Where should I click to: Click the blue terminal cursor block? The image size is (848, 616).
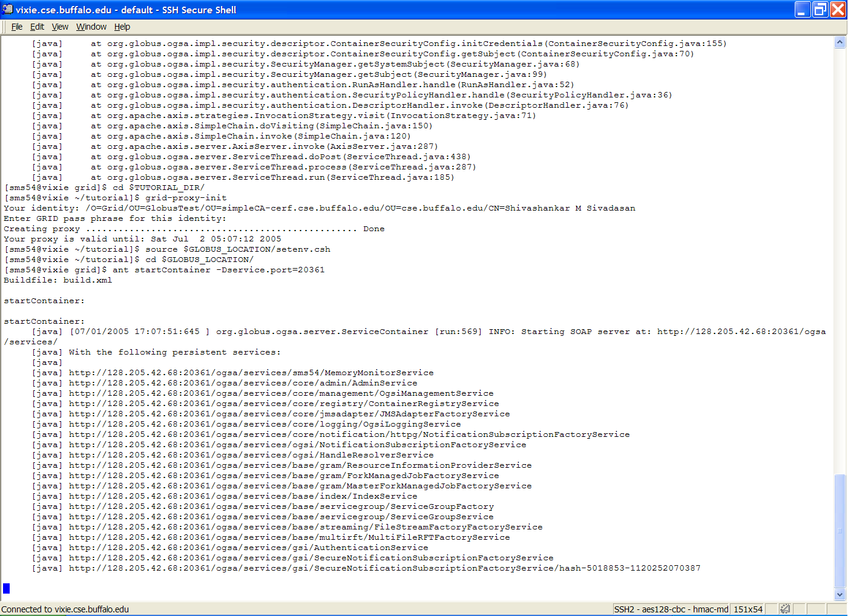(7, 588)
